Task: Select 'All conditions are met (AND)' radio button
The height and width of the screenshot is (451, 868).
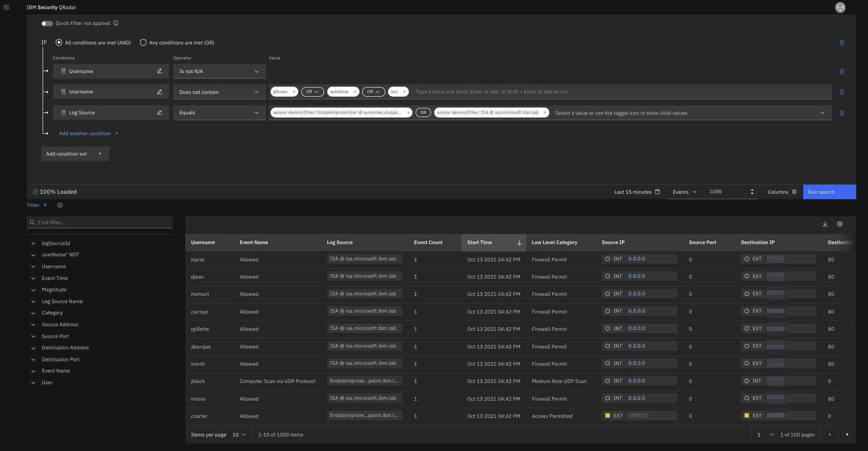Action: coord(59,42)
